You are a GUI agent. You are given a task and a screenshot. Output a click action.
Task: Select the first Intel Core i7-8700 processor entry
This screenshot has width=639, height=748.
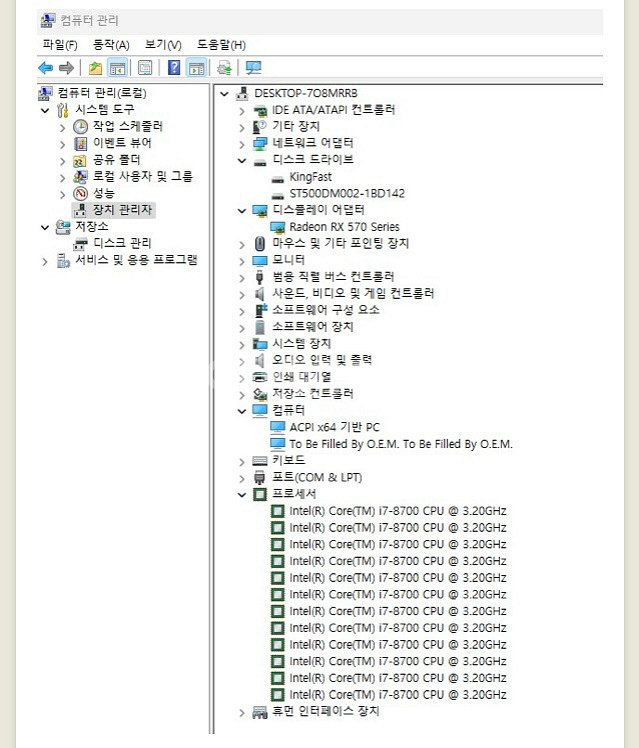click(398, 511)
